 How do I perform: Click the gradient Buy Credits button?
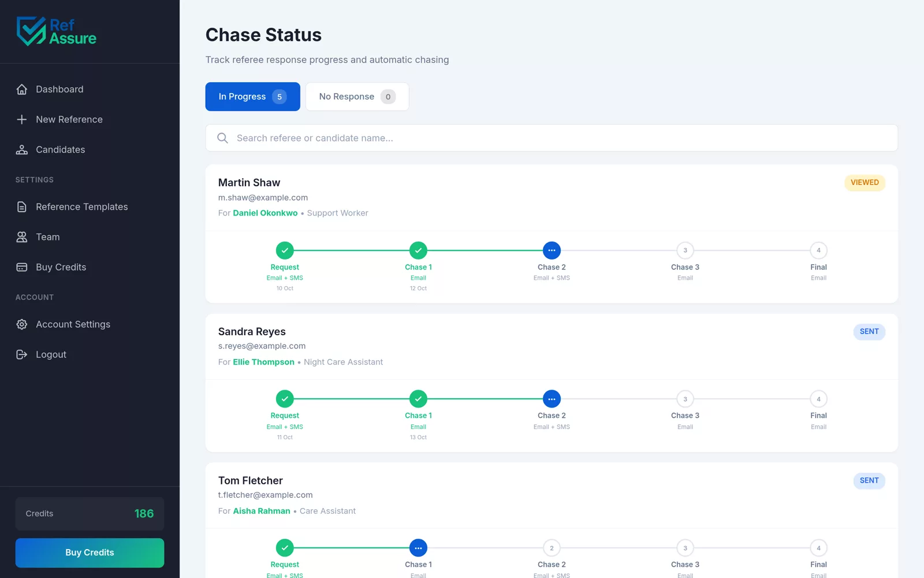pos(90,553)
